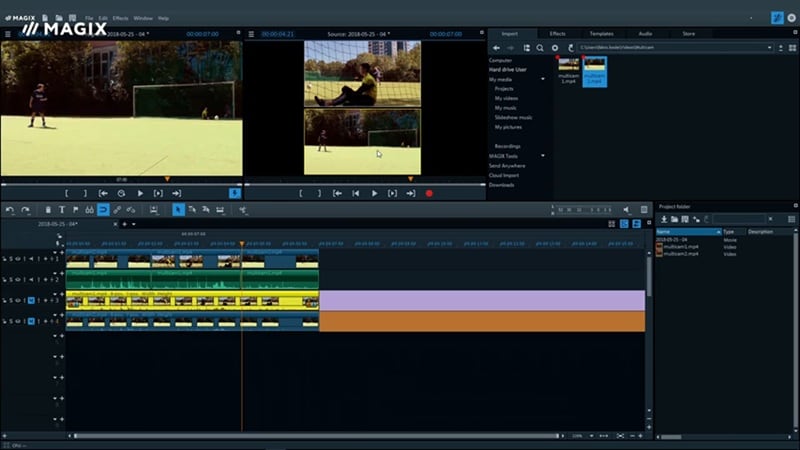Jump to range start in source monitor
This screenshot has height=450, width=800.
click(x=337, y=193)
